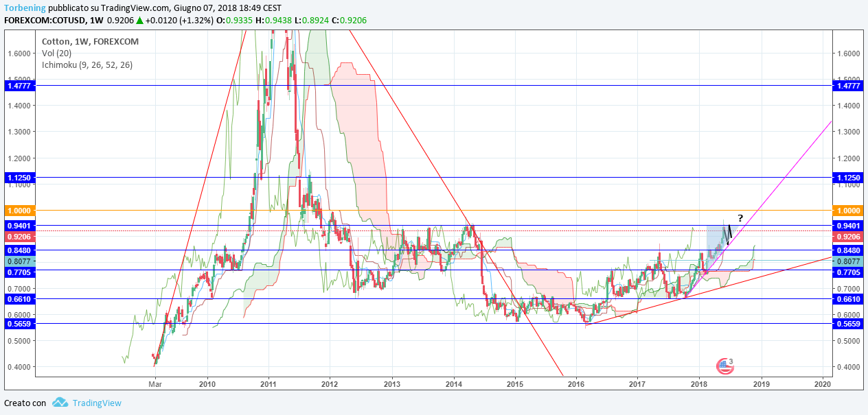Open the TradingView link beside Creato con
This screenshot has width=868, height=415.
pyautogui.click(x=97, y=403)
